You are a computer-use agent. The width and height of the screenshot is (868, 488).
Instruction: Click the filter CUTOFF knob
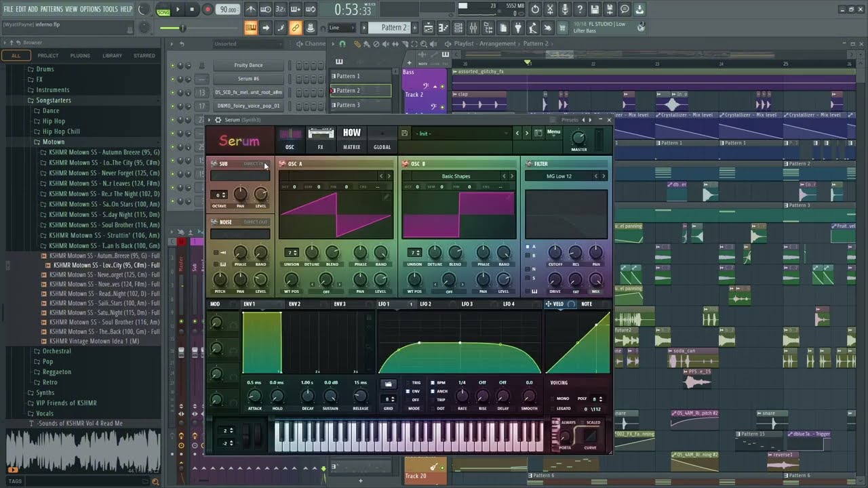coord(555,253)
